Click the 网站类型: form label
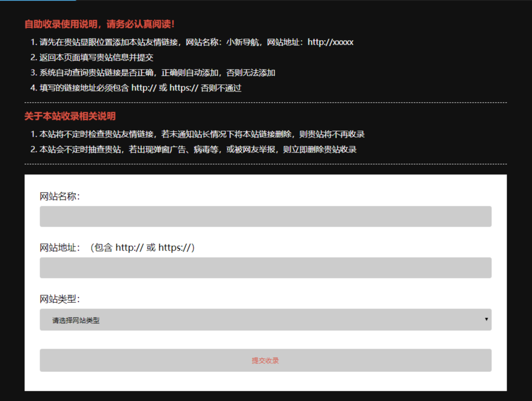The width and height of the screenshot is (532, 401). pyautogui.click(x=60, y=299)
